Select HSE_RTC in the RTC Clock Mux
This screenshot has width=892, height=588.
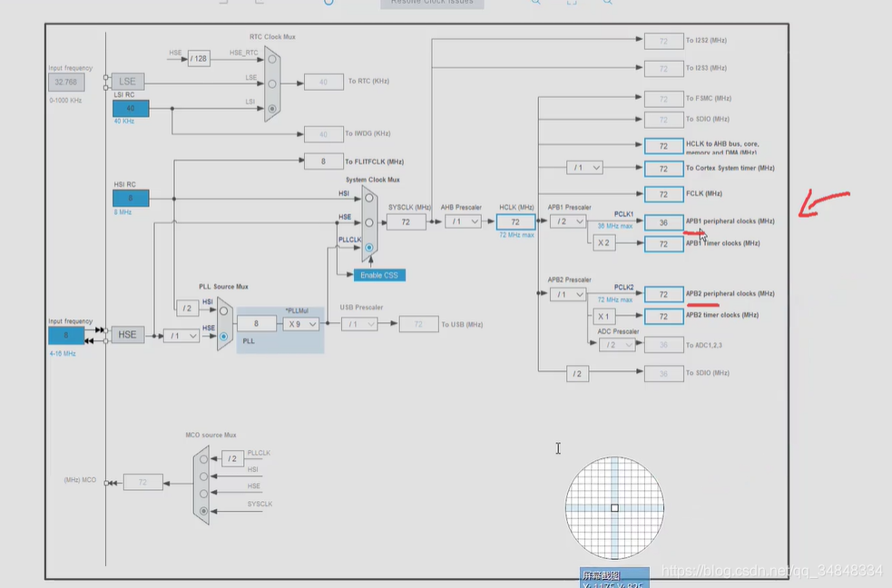tap(272, 59)
